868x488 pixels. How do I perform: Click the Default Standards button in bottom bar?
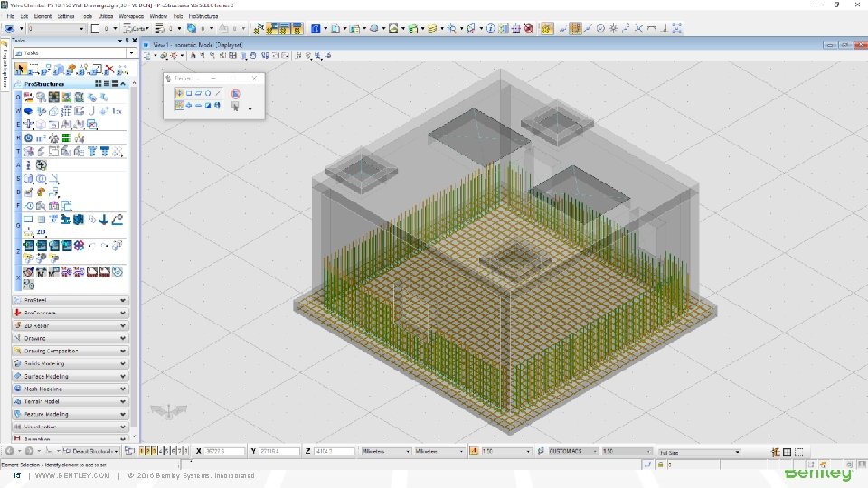pyautogui.click(x=91, y=452)
